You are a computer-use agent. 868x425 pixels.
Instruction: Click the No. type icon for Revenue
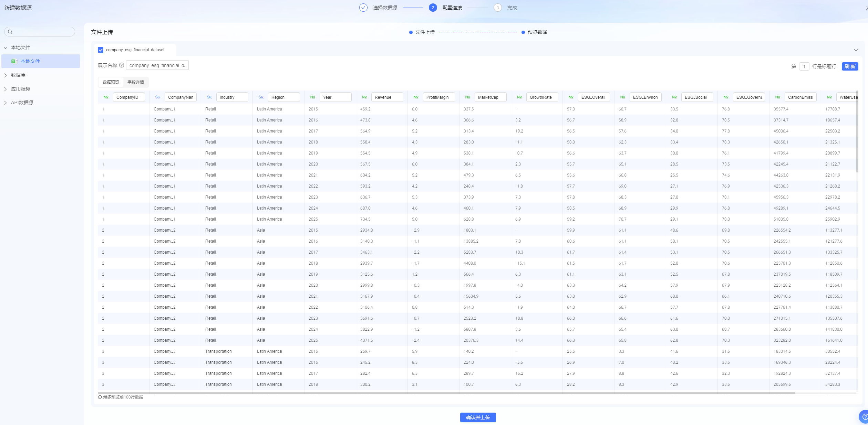tap(364, 97)
